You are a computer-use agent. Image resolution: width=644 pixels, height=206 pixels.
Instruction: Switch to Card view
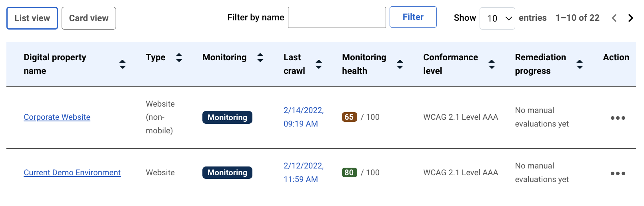point(89,18)
